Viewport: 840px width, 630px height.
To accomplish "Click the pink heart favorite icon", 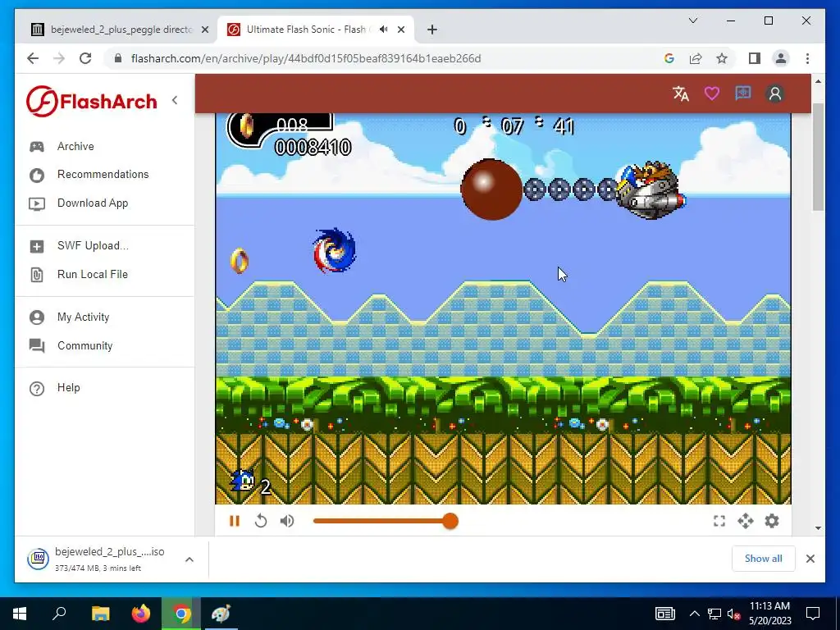I will click(x=711, y=94).
